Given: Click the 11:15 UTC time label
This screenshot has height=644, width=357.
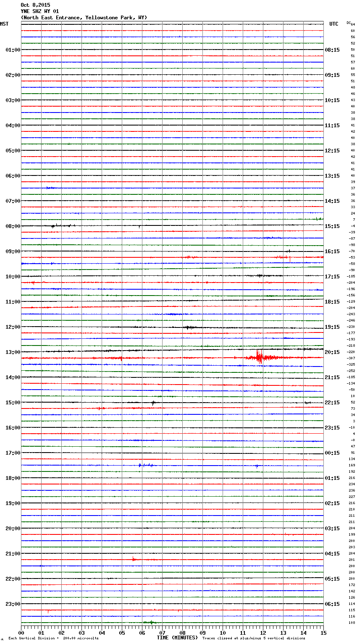Looking at the screenshot, I should [332, 126].
